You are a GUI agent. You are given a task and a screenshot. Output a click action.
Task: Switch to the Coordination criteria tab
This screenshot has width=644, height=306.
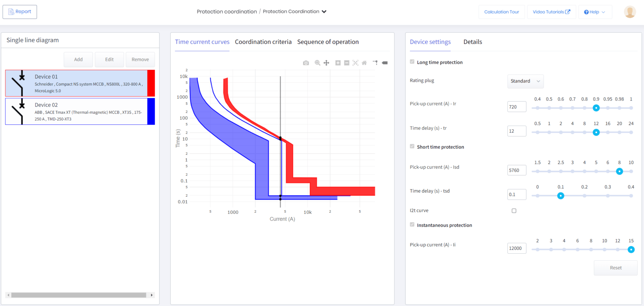[263, 41]
